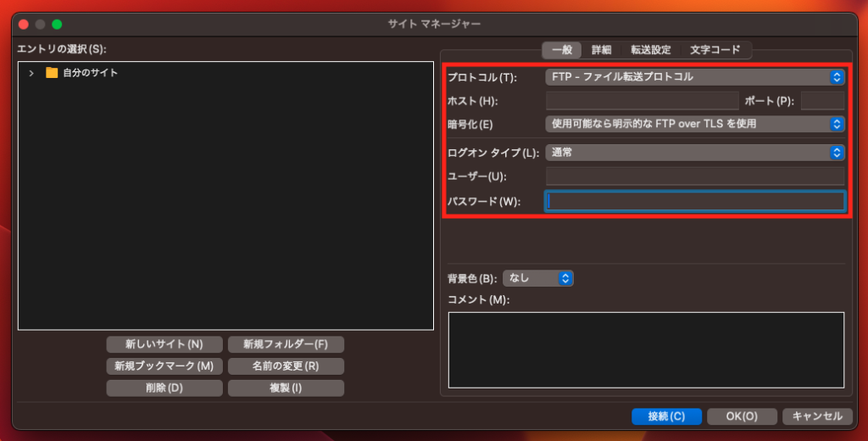
Task: Open the 文字コード tab
Action: [x=715, y=50]
